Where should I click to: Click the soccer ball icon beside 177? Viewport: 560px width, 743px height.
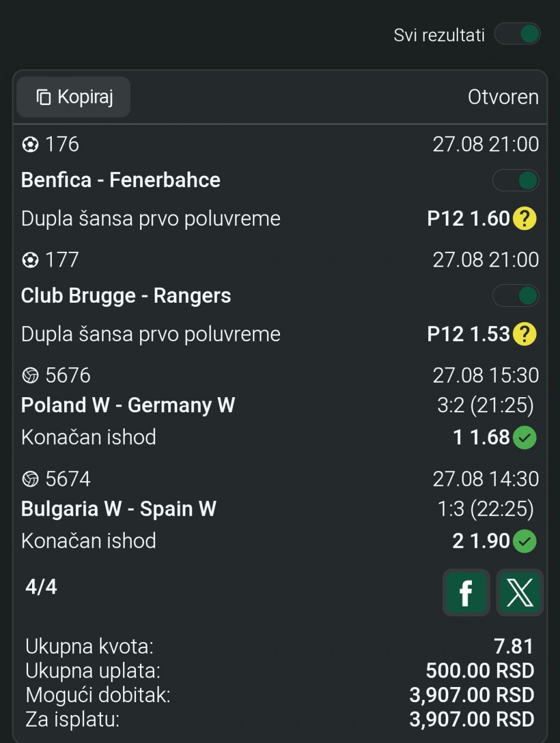click(x=30, y=260)
